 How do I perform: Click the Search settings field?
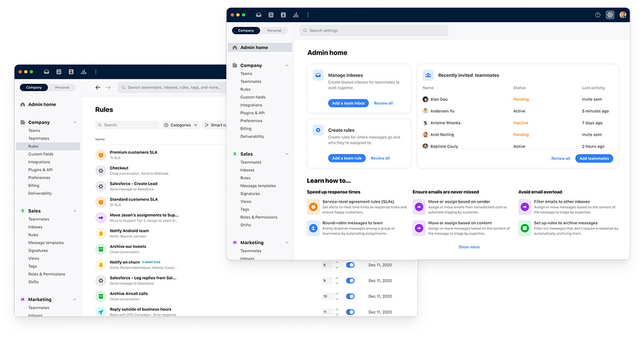click(x=374, y=31)
